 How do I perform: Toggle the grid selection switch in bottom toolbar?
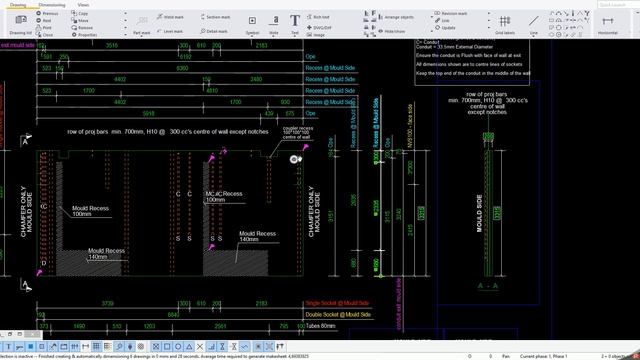tap(96, 347)
